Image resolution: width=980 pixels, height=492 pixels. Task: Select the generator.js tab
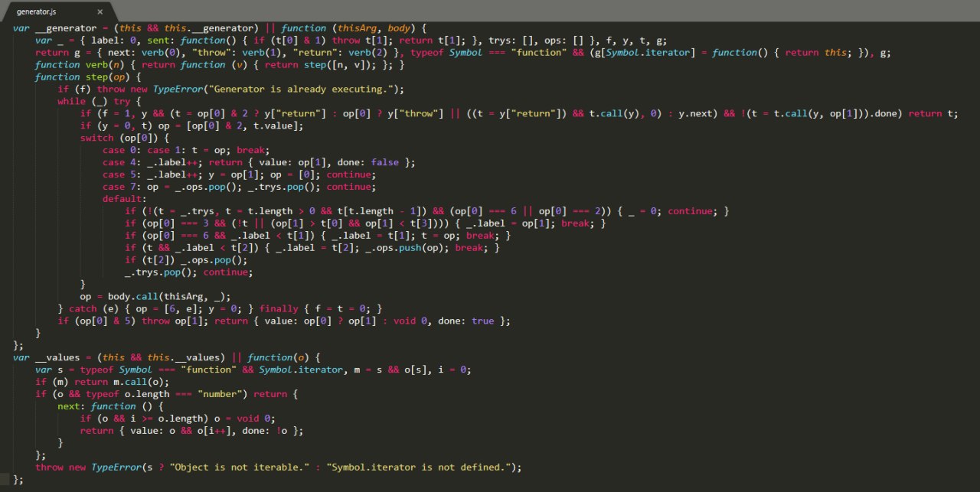(57, 12)
